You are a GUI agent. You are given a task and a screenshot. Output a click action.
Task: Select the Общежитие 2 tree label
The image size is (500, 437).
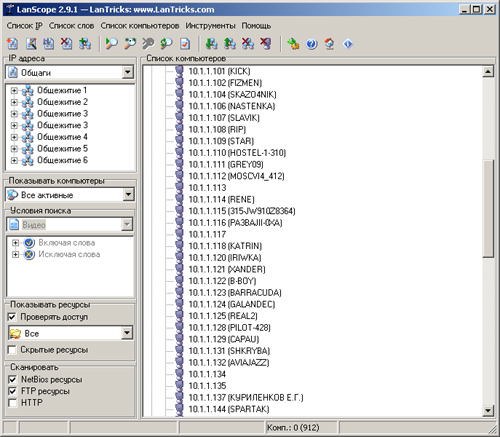[x=62, y=102]
